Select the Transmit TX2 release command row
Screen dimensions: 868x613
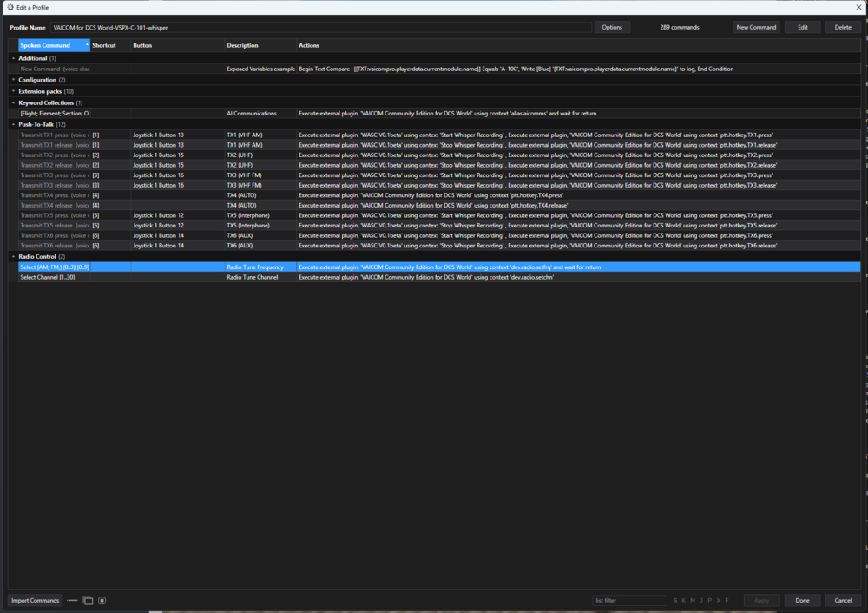[439, 165]
